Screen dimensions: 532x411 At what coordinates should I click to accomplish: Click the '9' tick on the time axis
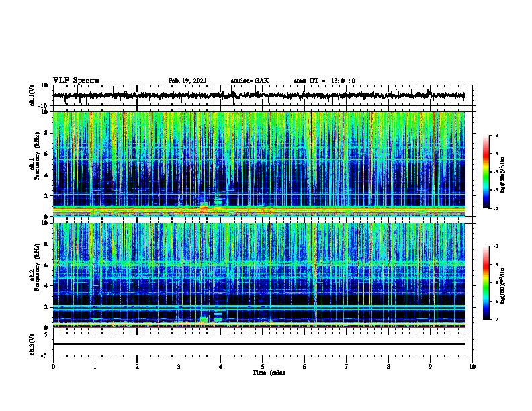click(430, 367)
